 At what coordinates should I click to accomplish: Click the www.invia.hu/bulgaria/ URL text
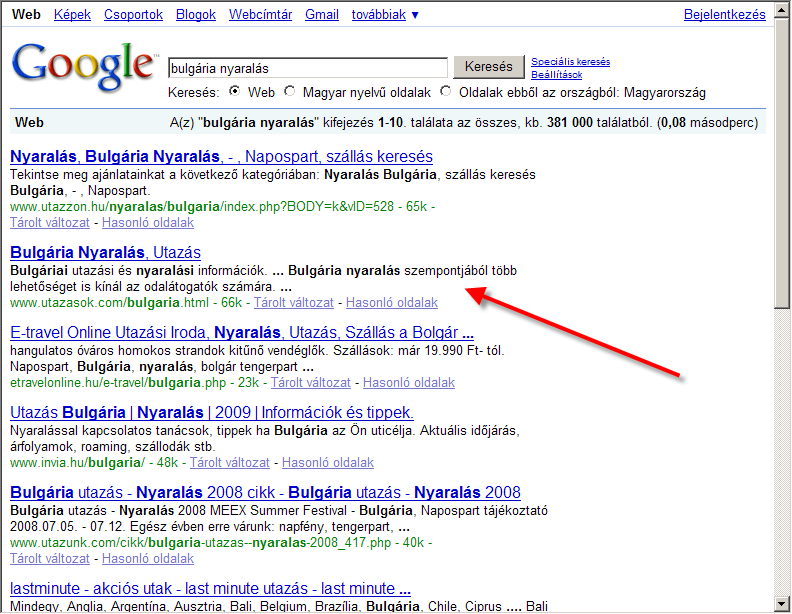coord(77,463)
